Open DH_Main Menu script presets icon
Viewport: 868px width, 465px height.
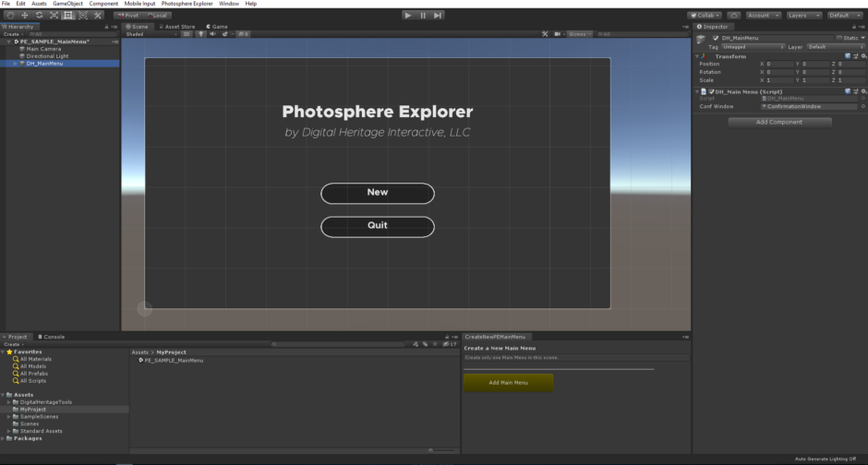pyautogui.click(x=855, y=91)
